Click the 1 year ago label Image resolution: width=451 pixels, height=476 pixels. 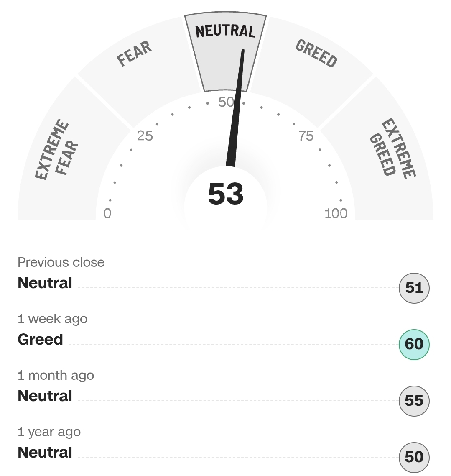[49, 432]
